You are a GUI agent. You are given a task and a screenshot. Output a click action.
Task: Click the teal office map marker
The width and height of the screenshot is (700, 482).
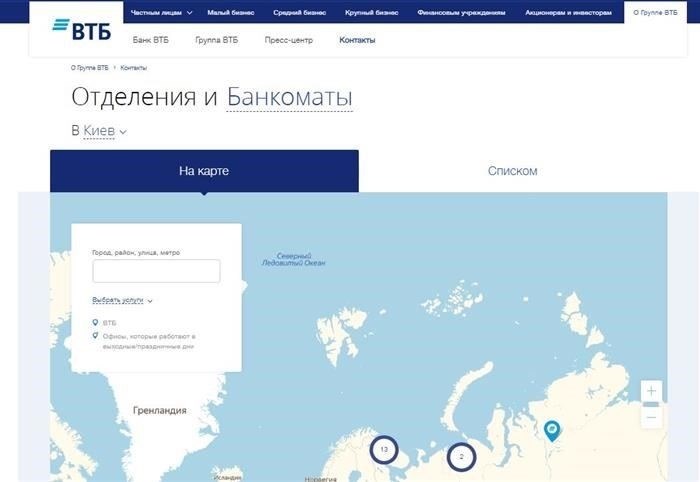tap(552, 431)
